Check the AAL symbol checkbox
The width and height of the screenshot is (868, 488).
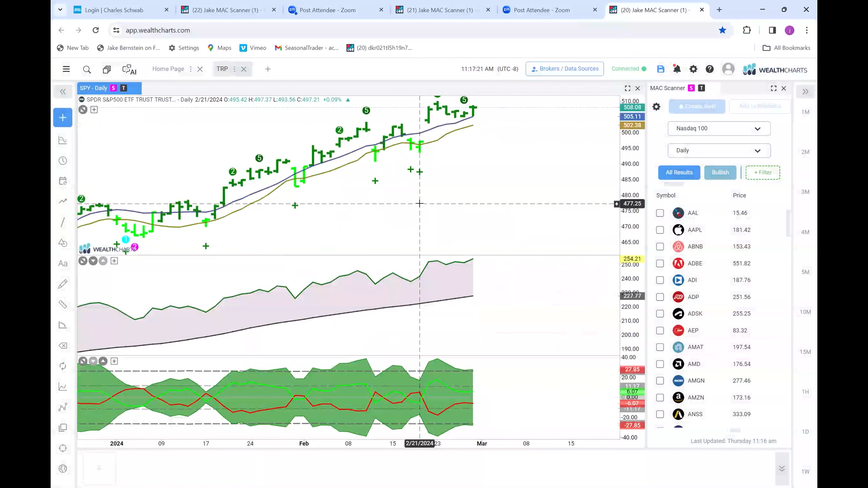coord(660,213)
